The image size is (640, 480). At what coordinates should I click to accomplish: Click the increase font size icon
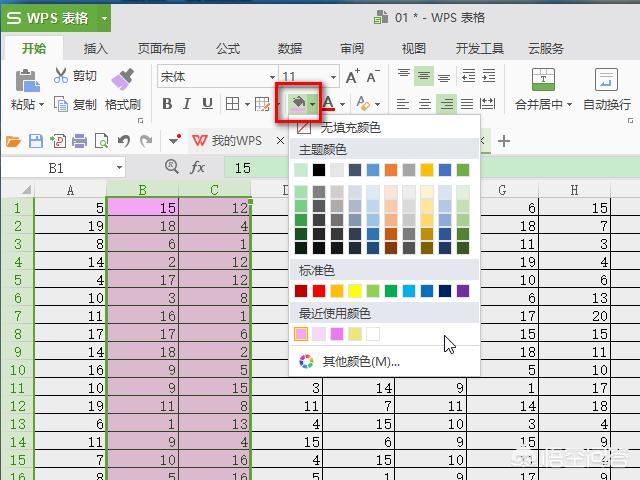click(352, 77)
